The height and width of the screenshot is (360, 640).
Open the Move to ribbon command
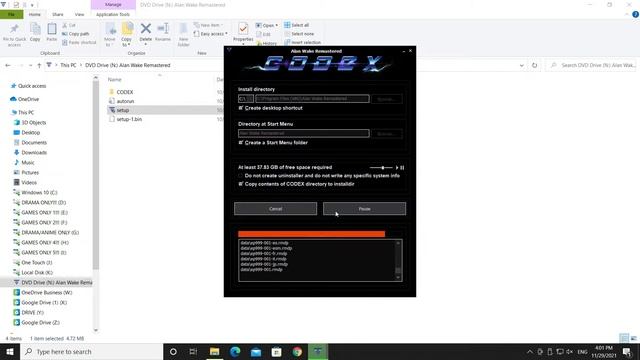click(110, 34)
